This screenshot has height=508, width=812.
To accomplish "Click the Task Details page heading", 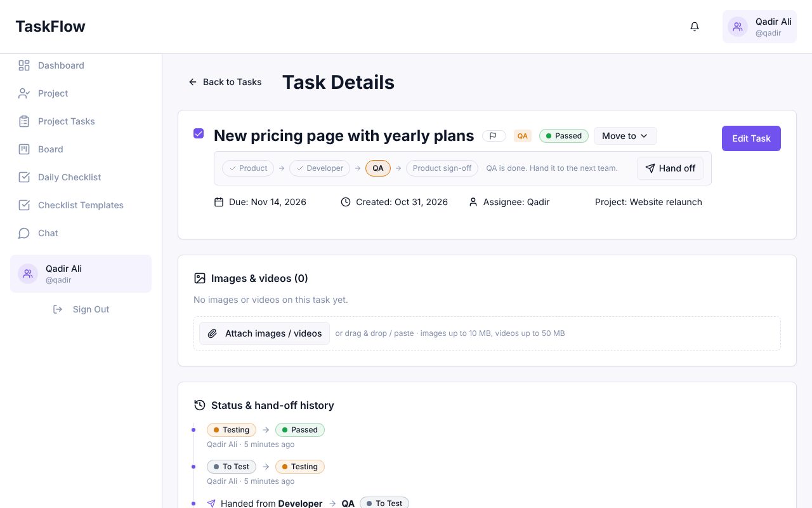I will pyautogui.click(x=338, y=82).
